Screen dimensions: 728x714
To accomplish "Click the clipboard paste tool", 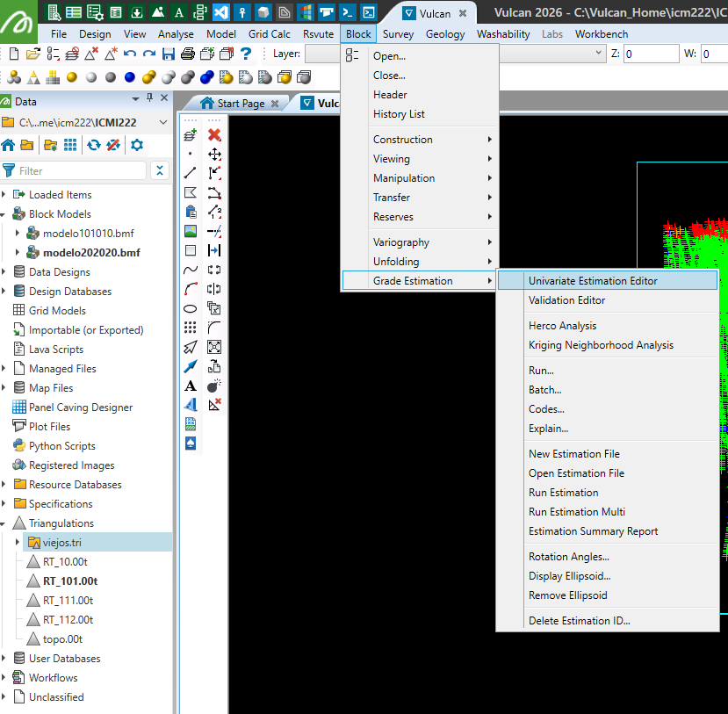I will [x=191, y=212].
